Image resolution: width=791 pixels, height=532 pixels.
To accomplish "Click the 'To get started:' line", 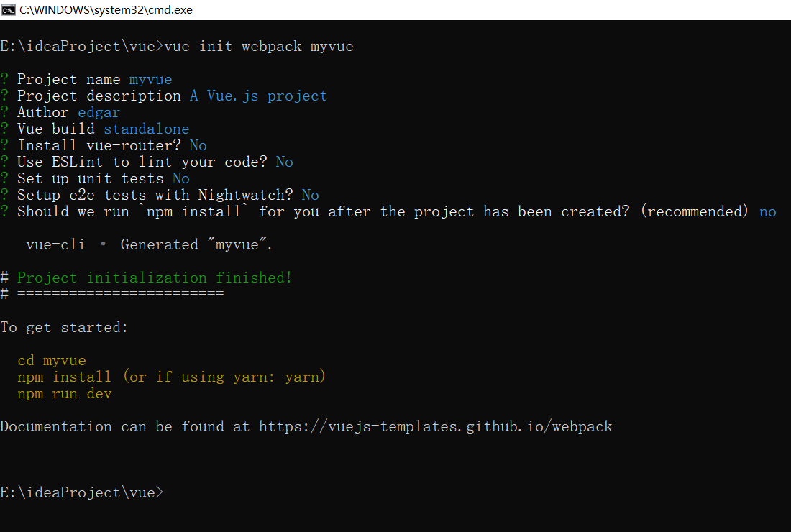I will pyautogui.click(x=64, y=328).
